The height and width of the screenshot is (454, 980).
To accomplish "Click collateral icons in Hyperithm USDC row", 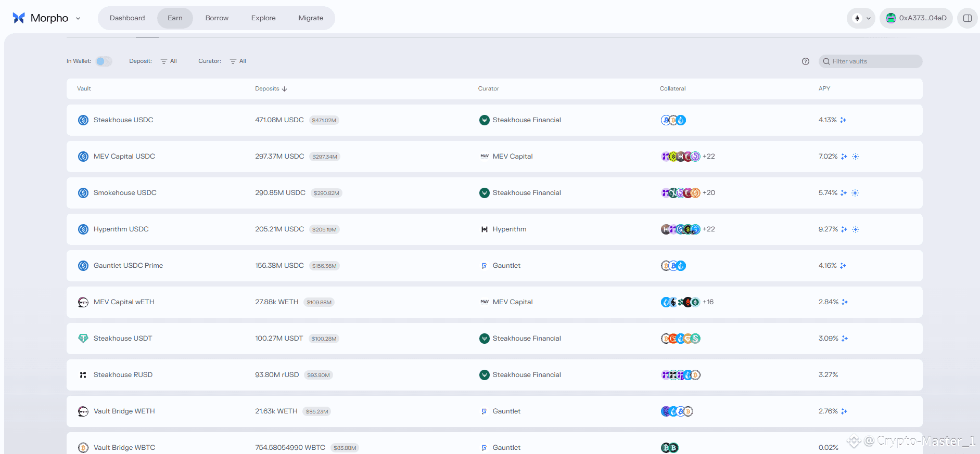I will tap(681, 229).
